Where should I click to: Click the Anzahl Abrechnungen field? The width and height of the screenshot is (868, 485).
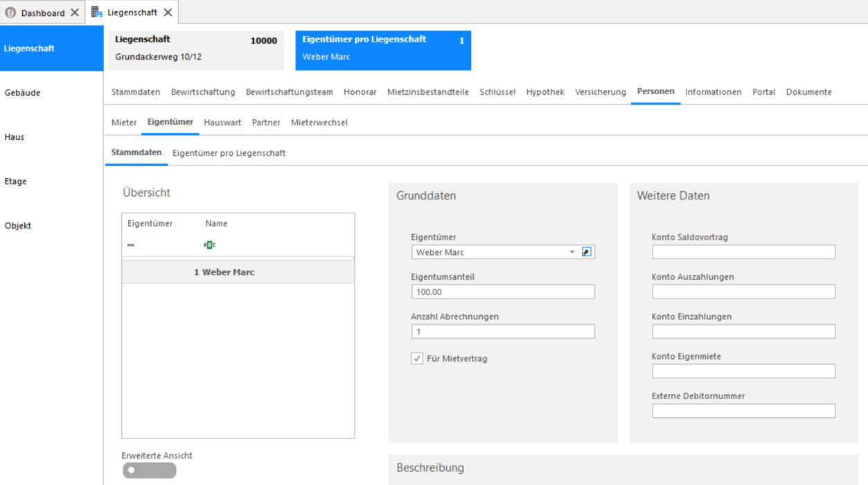click(x=503, y=331)
